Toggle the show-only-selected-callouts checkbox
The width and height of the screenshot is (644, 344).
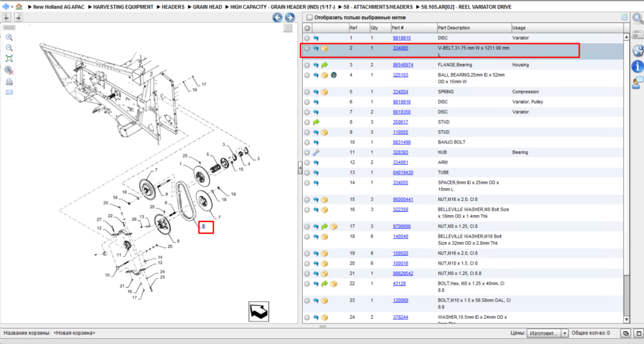[x=309, y=17]
